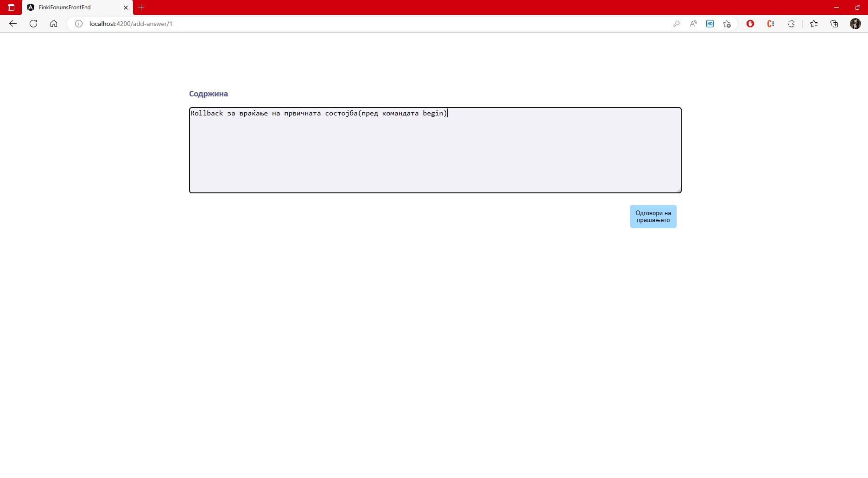Image resolution: width=868 pixels, height=478 pixels.
Task: Submit with the Одговори на прашањето button
Action: (x=653, y=217)
